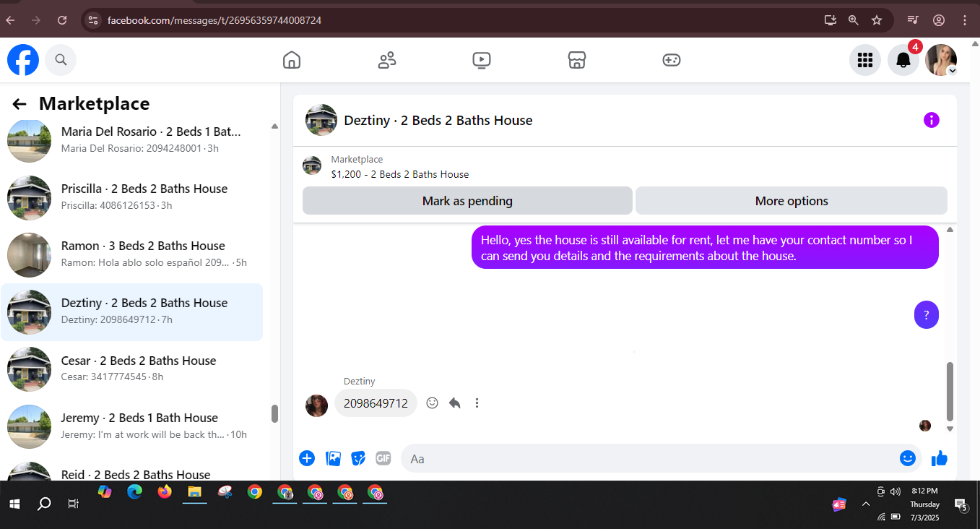
Task: View site information icon in address bar
Action: click(x=92, y=20)
